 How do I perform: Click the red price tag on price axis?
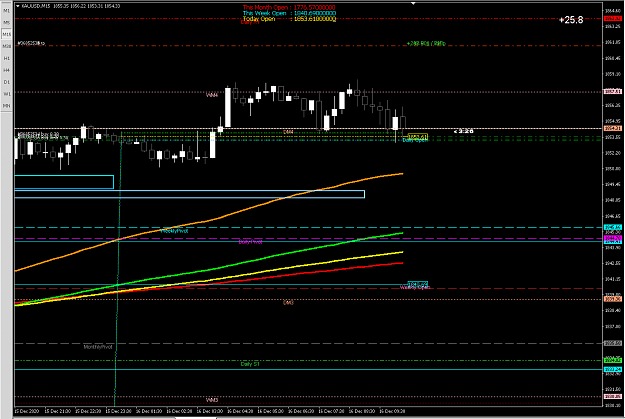click(613, 19)
